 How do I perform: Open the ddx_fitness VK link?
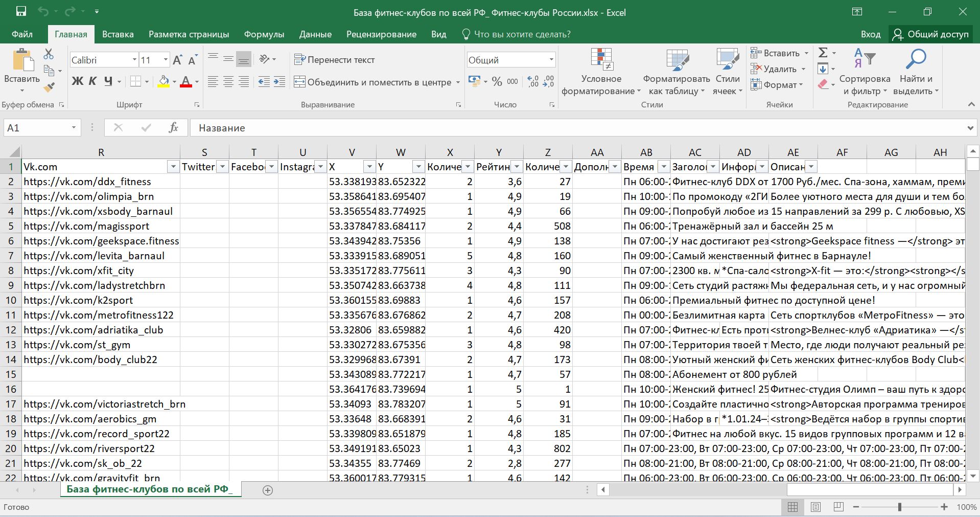point(87,182)
